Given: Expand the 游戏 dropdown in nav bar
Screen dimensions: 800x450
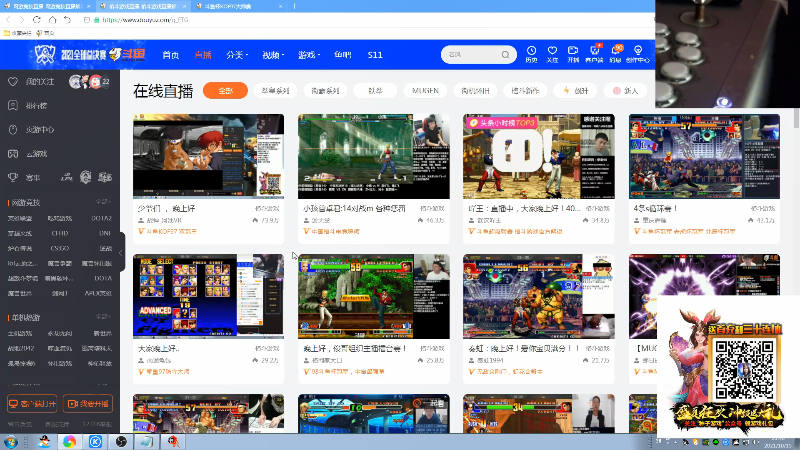Looking at the screenshot, I should click(x=309, y=55).
